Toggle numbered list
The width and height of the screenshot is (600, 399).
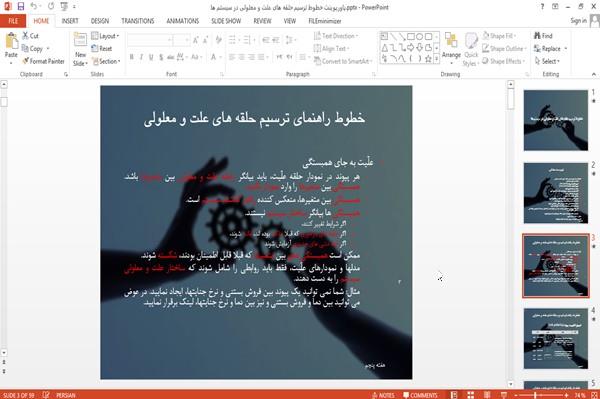[248, 40]
